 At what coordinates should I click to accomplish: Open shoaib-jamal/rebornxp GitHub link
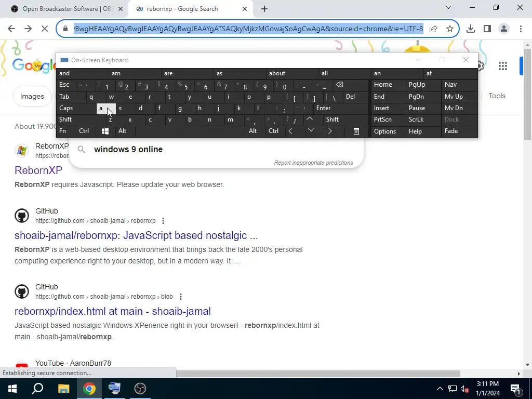(137, 235)
